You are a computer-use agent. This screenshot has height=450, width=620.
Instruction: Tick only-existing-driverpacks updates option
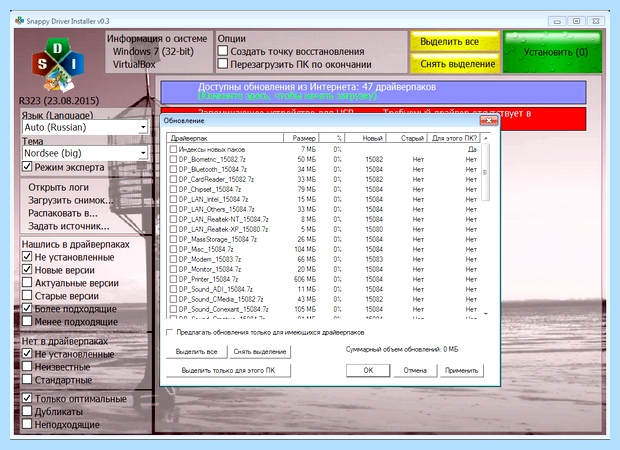click(170, 332)
